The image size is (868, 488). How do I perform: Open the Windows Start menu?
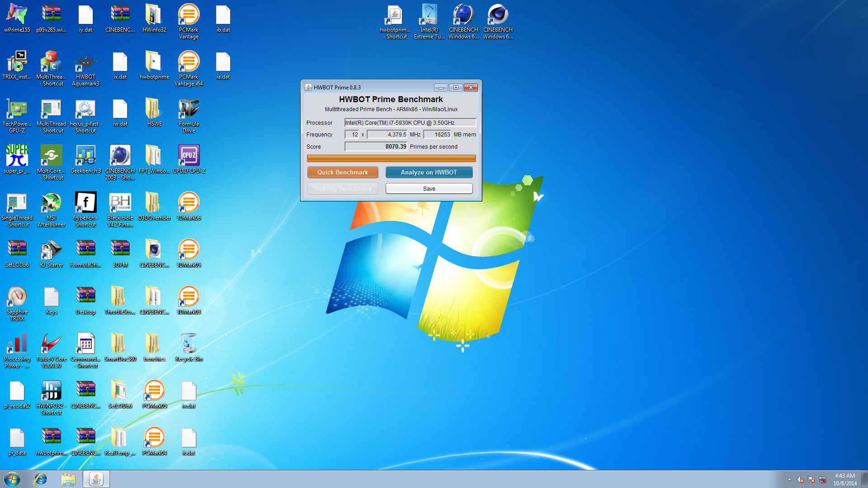point(12,479)
